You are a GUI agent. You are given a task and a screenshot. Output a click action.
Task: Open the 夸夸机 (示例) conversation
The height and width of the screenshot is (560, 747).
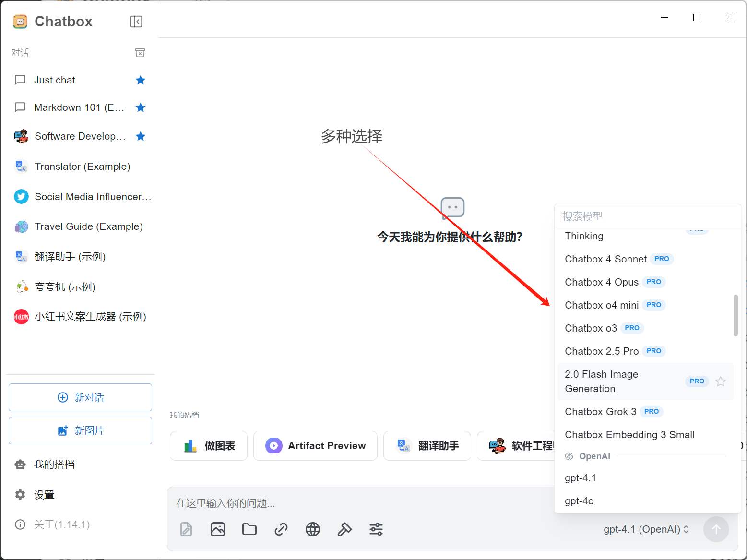coord(80,287)
